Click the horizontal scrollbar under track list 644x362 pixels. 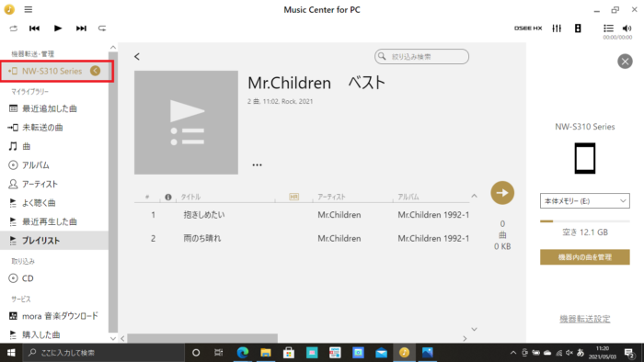coord(202,338)
